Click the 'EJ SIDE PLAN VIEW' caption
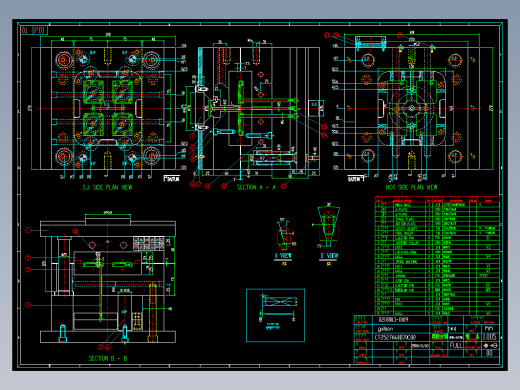Viewport: 520px width, 390px height. (107, 188)
